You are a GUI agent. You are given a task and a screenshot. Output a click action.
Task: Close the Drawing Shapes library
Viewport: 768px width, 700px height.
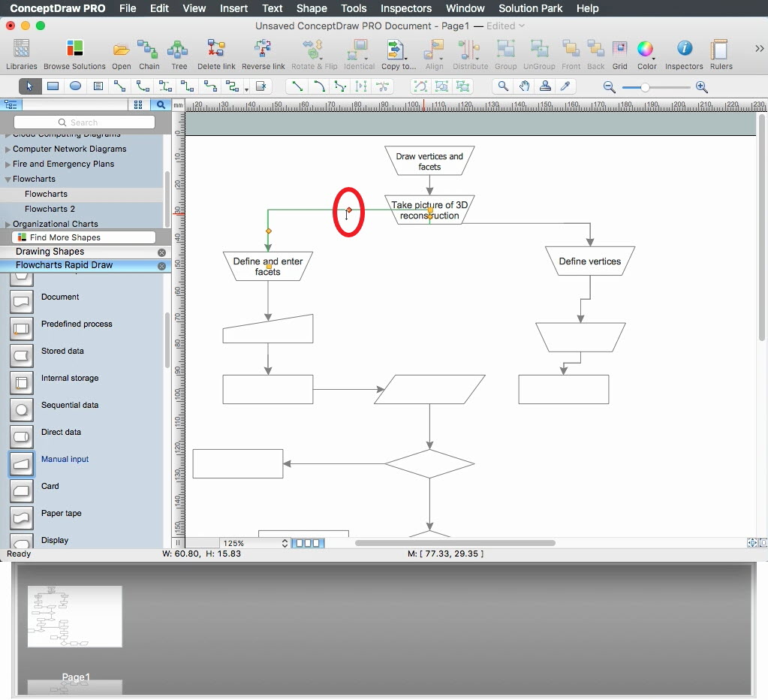click(161, 252)
